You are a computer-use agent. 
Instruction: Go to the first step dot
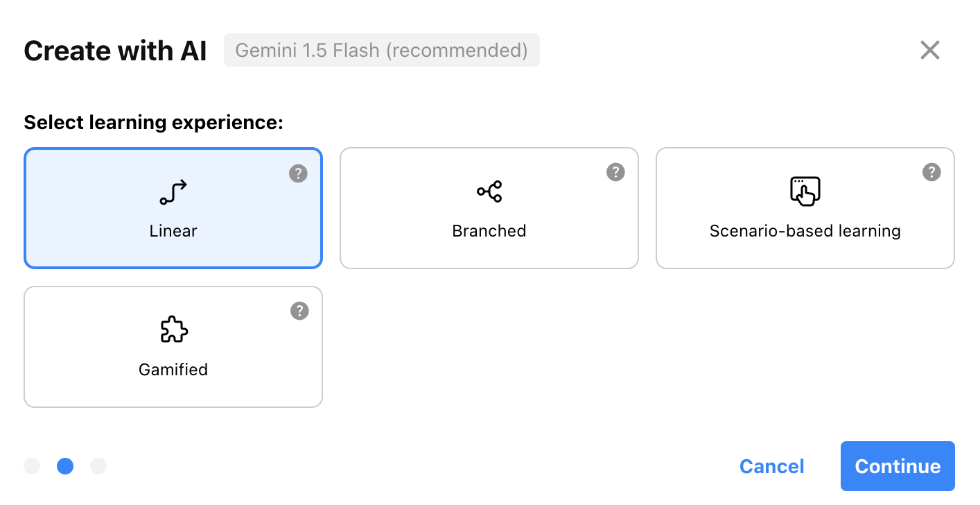pos(32,466)
